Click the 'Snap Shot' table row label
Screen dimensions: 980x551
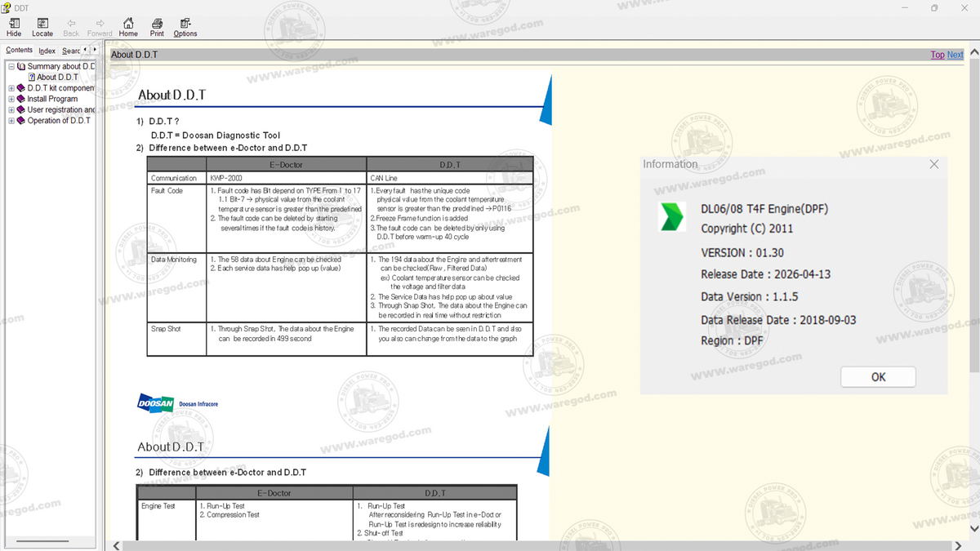166,329
